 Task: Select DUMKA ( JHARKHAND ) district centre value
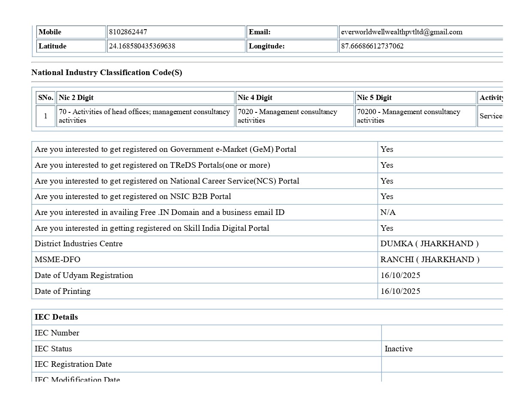[x=429, y=244]
